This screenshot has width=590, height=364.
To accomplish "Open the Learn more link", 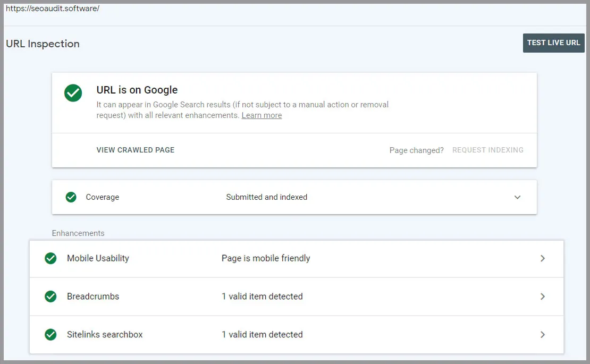I will (x=262, y=115).
